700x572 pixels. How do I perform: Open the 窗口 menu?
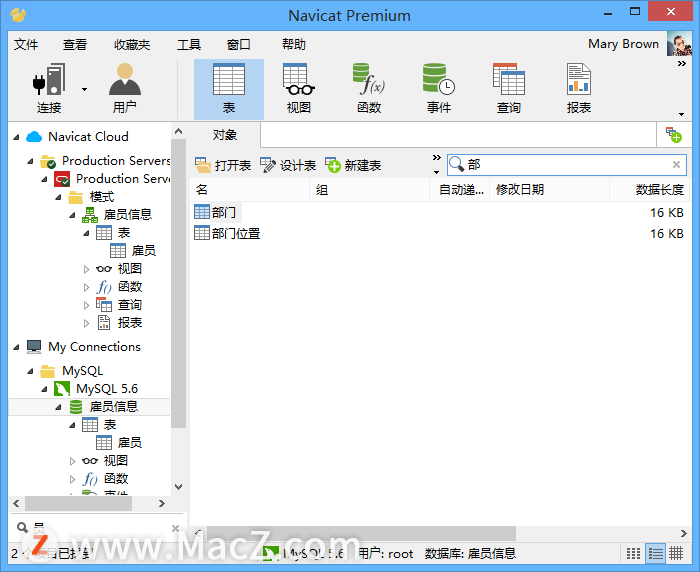click(238, 44)
